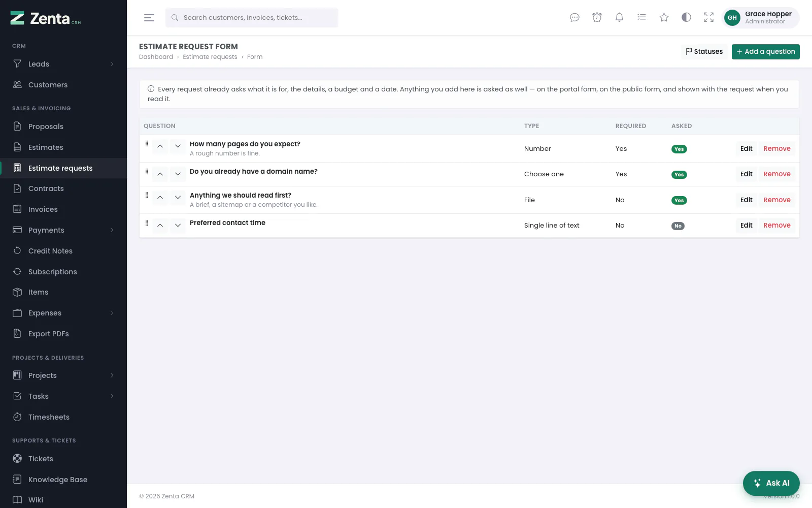Open Invoices in sidebar
This screenshot has width=812, height=508.
(x=63, y=209)
